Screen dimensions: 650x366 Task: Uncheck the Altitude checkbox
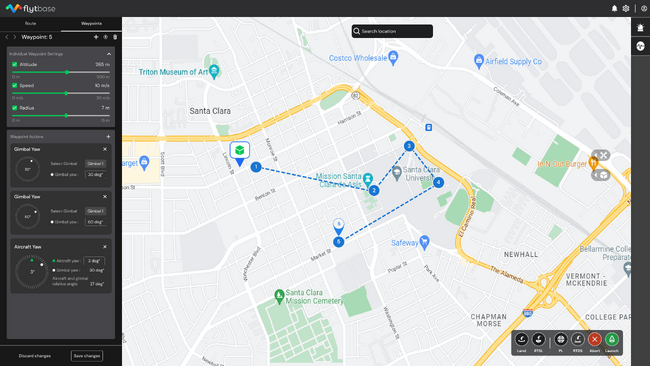click(15, 65)
